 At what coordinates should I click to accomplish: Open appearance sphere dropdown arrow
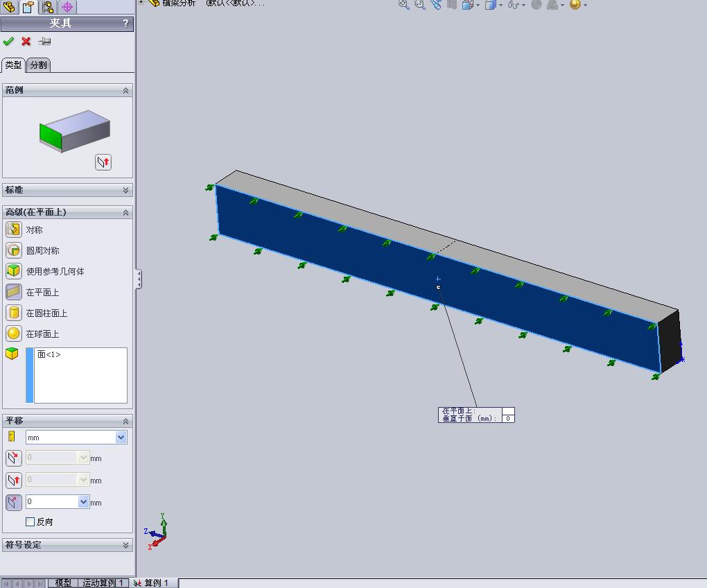click(x=585, y=6)
